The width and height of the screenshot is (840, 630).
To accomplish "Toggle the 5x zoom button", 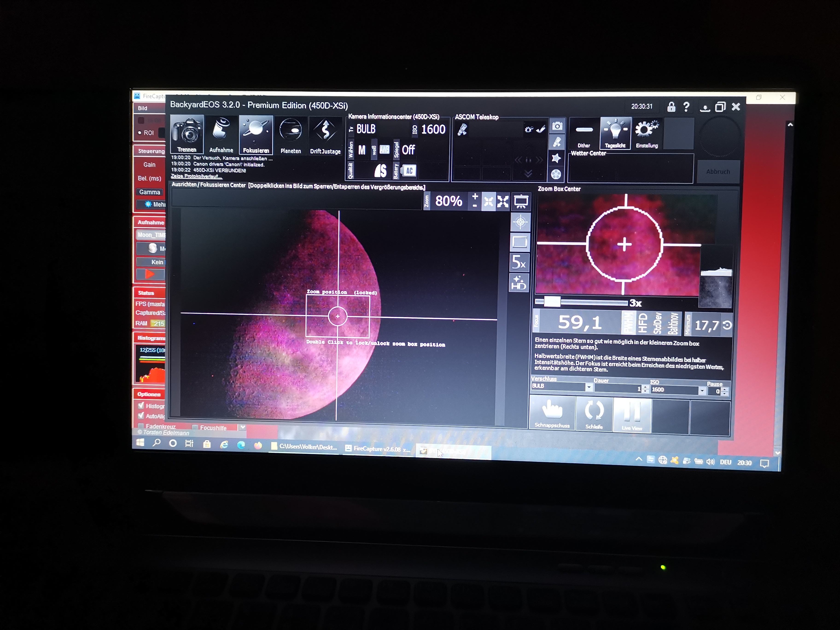I will 519,262.
